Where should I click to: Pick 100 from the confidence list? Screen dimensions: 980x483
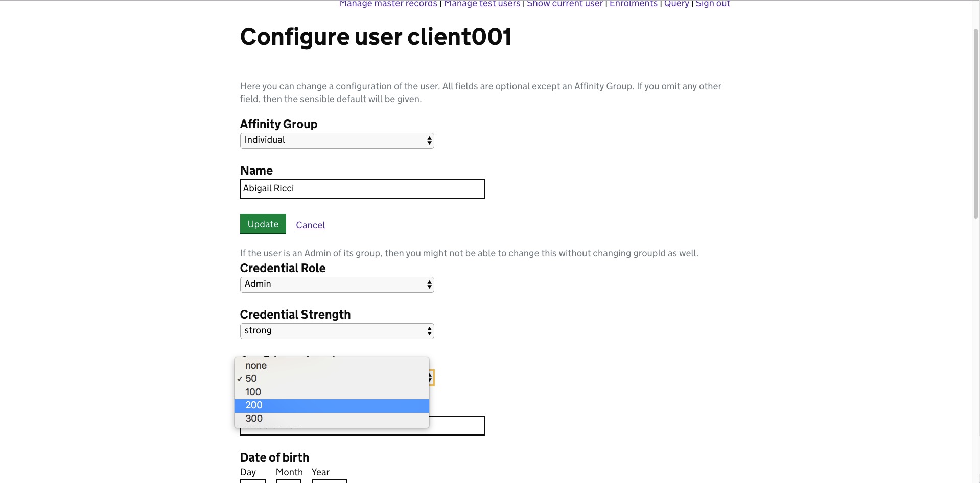pos(332,392)
